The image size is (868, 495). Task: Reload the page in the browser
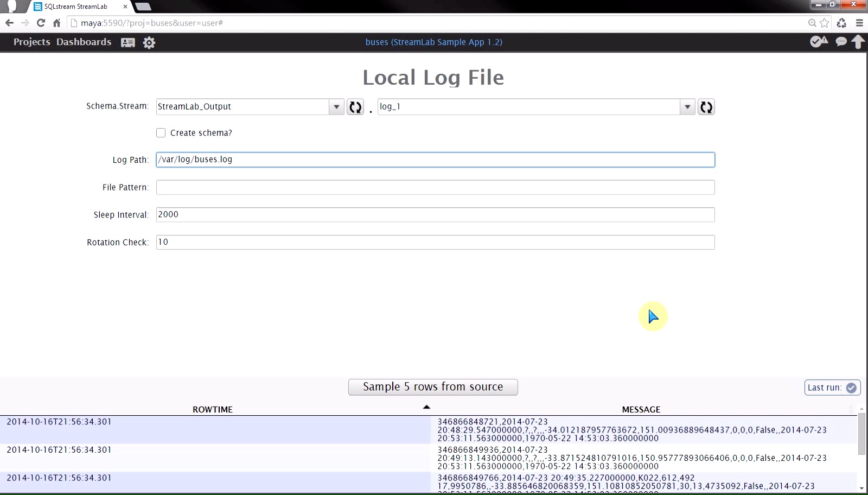coord(41,23)
